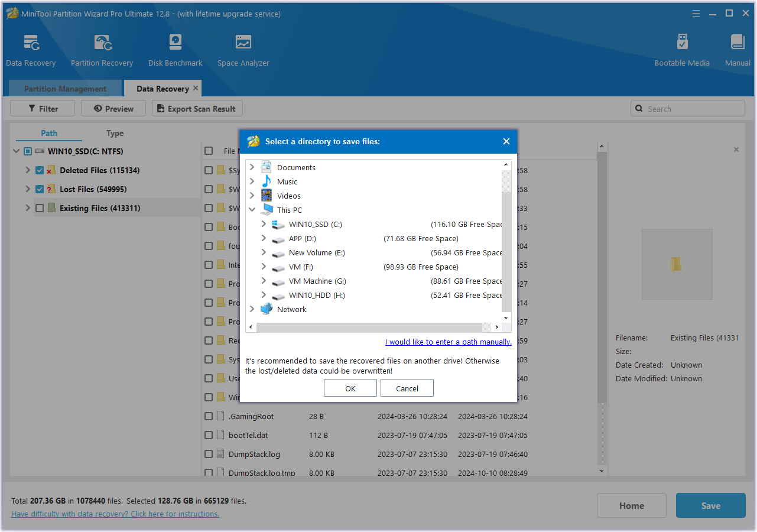Switch to the Type tab
The width and height of the screenshot is (757, 532).
(115, 133)
